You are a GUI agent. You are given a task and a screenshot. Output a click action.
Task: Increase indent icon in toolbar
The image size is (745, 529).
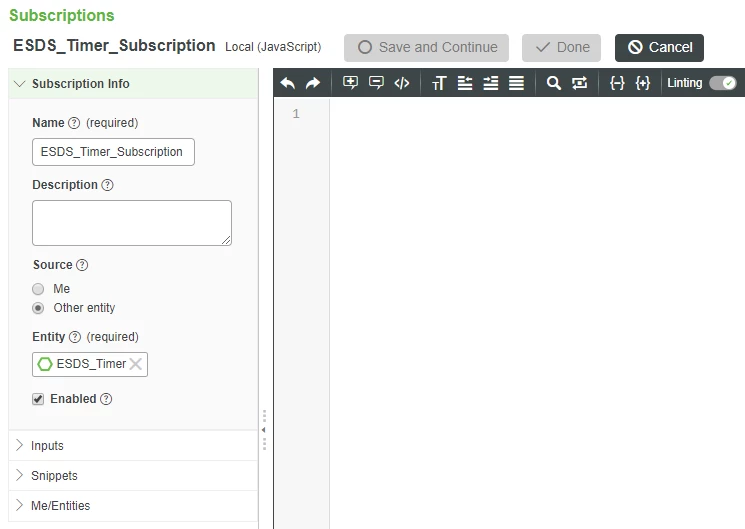[x=490, y=83]
